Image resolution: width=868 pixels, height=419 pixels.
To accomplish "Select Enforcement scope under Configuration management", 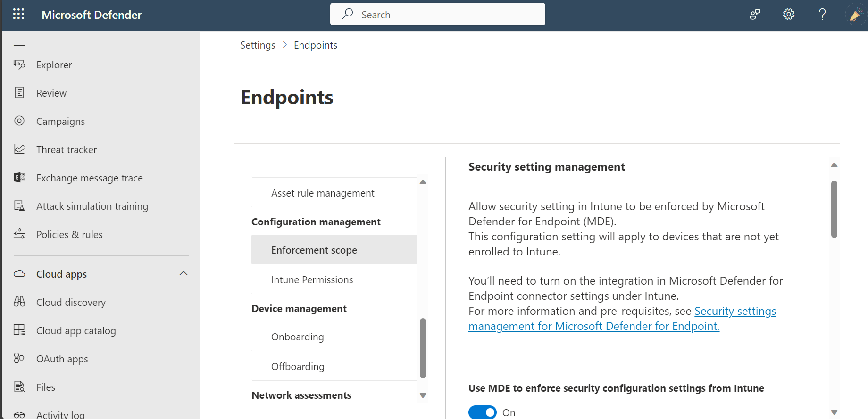I will [x=314, y=250].
